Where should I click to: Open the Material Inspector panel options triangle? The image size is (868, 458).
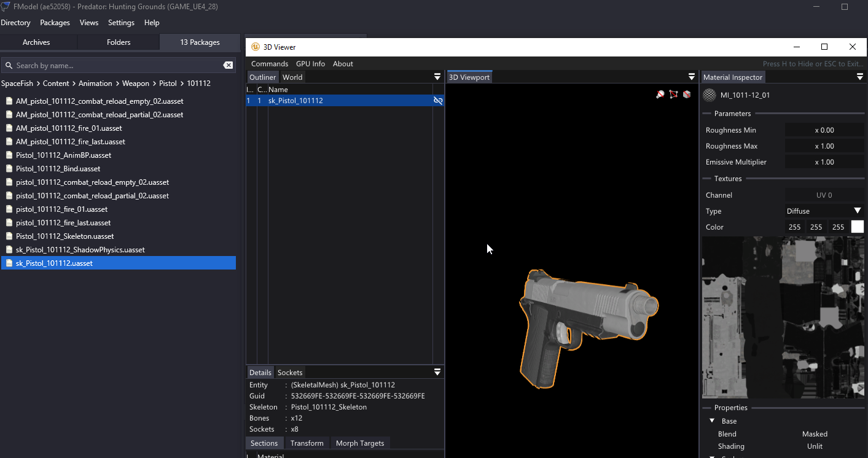(x=860, y=77)
